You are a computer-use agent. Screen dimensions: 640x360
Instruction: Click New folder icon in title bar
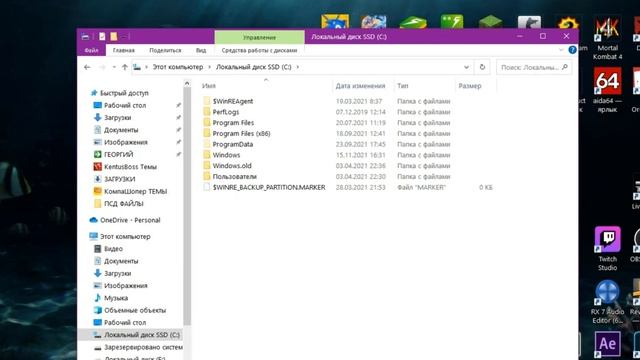(x=113, y=37)
